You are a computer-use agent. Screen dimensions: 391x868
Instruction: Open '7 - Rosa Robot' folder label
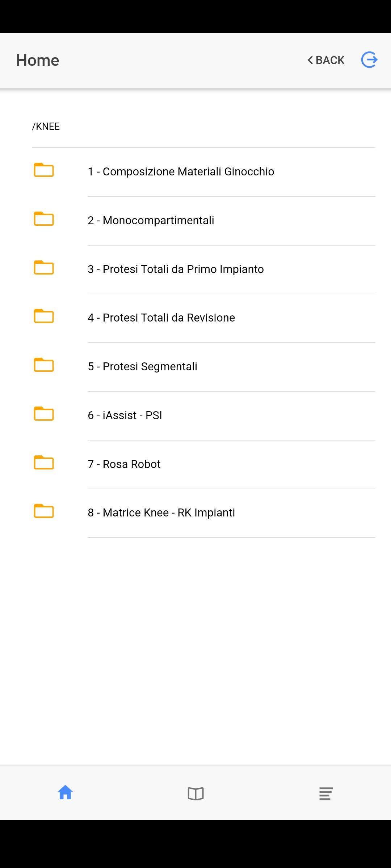pos(124,464)
